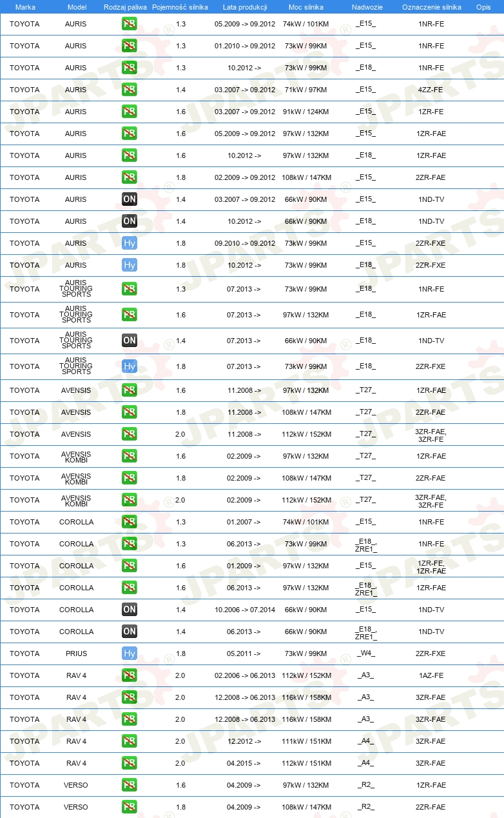
Task: Click petrol icon in Avensis 1.6 11.2008 row
Action: click(x=130, y=390)
